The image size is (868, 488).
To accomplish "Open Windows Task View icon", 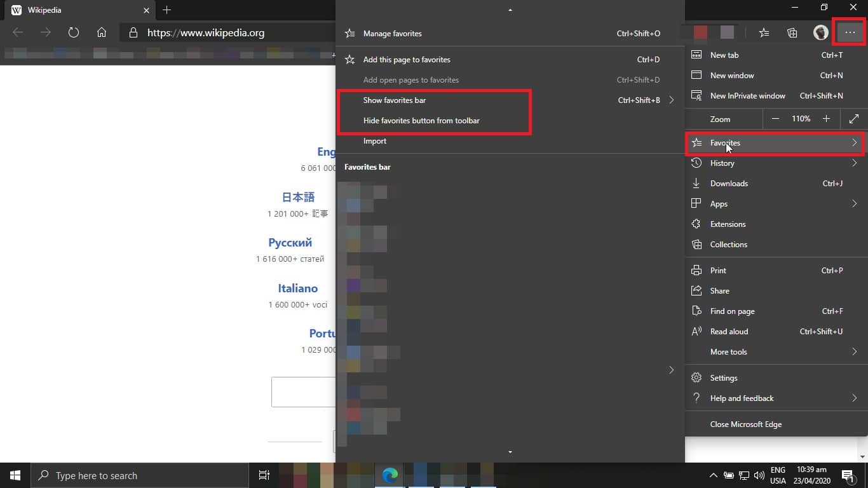I will (x=264, y=475).
